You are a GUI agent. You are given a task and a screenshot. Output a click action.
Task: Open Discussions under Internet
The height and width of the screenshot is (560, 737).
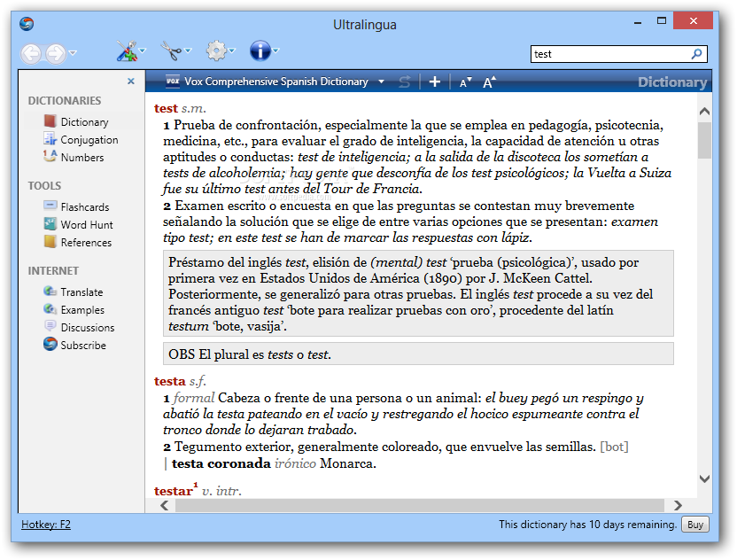(88, 328)
